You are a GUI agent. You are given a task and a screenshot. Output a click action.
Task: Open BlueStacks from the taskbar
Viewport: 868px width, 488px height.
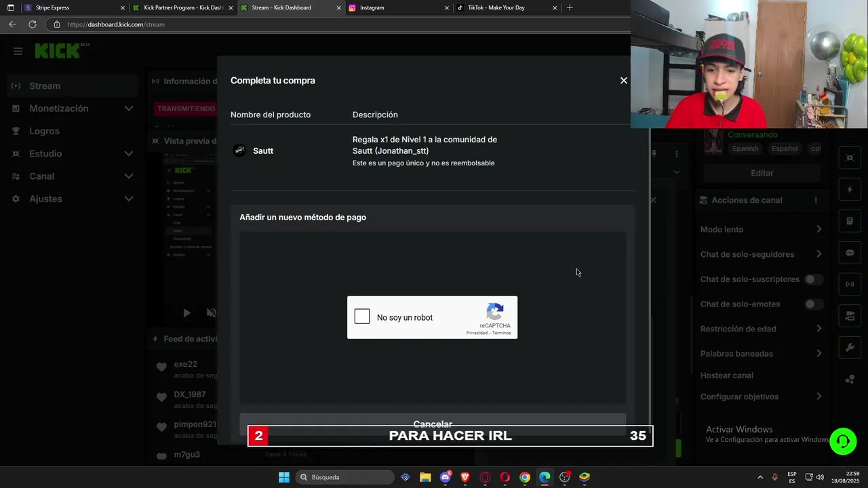(x=585, y=477)
